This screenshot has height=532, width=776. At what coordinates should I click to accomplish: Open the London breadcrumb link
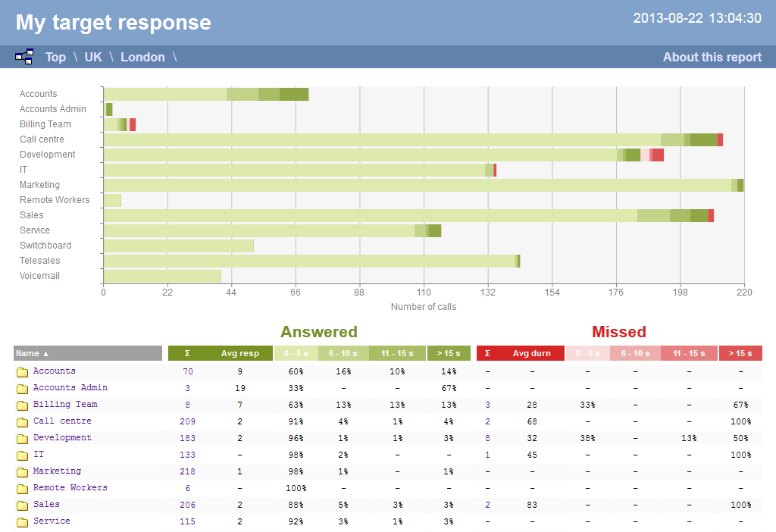pyautogui.click(x=142, y=56)
